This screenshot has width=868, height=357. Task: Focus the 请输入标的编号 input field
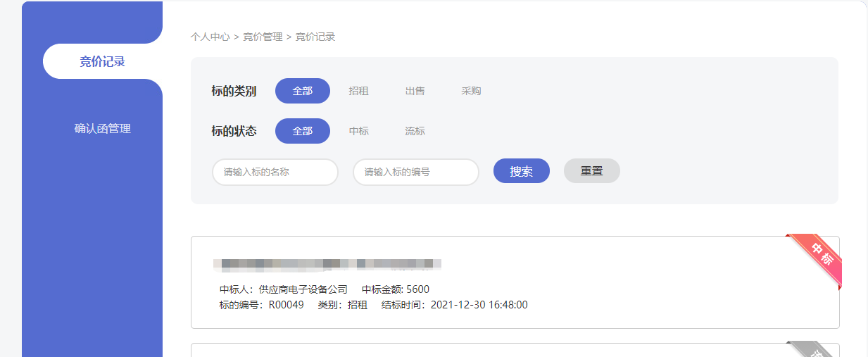click(415, 172)
